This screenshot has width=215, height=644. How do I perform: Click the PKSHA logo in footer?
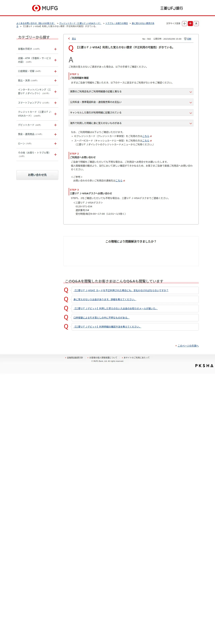click(204, 366)
